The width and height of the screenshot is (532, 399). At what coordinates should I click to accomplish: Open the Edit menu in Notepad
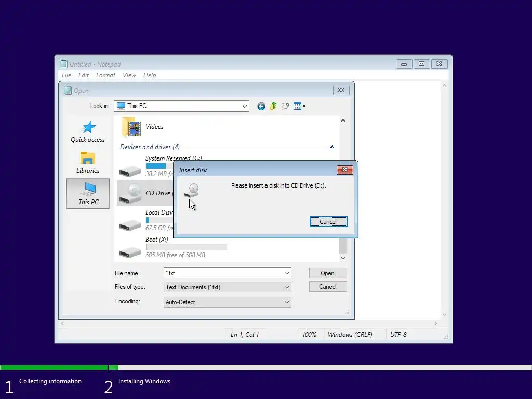coord(84,75)
